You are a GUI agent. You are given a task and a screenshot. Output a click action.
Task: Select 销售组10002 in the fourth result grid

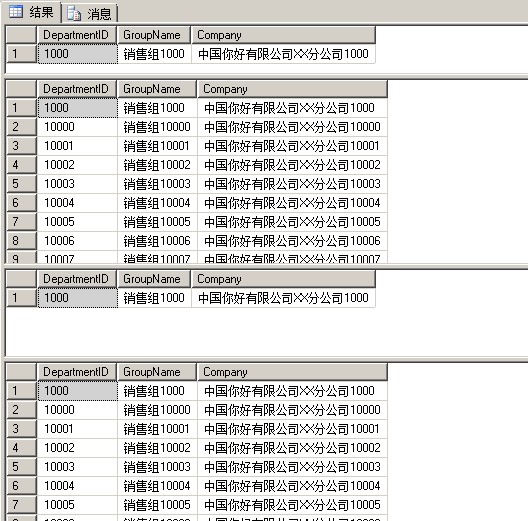[157, 448]
